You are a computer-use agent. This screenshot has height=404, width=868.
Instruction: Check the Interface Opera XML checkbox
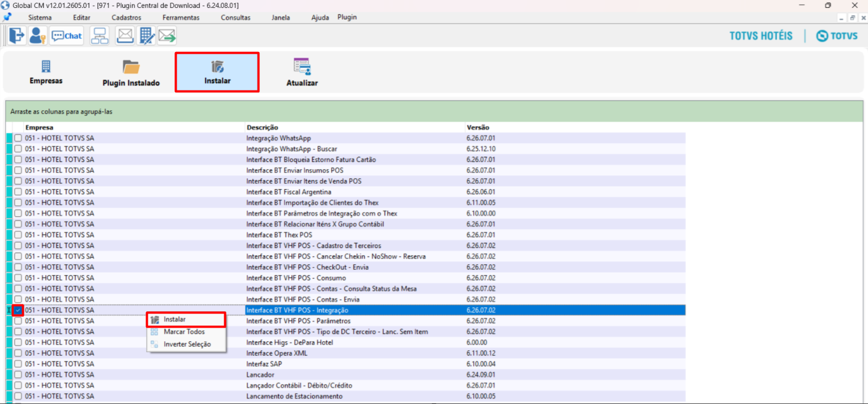18,353
